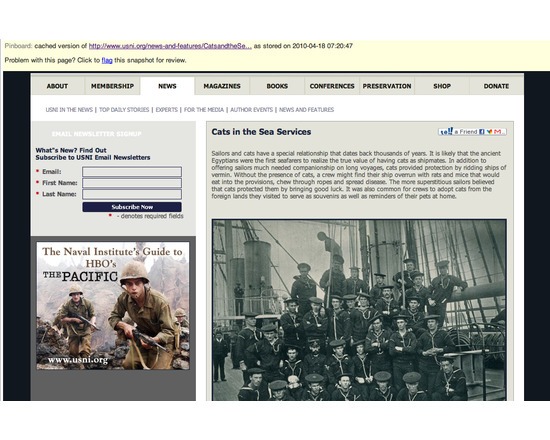Click the flag snapshot link
The height and width of the screenshot is (440, 550).
click(107, 60)
